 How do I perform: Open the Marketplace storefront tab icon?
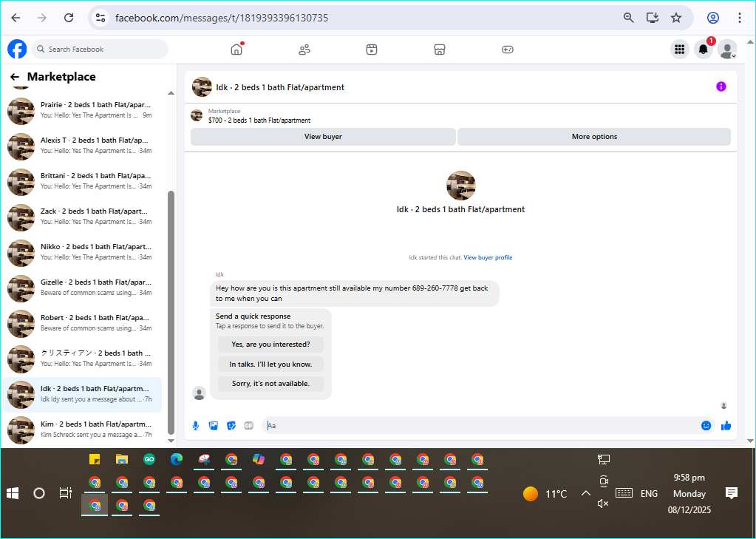(439, 50)
